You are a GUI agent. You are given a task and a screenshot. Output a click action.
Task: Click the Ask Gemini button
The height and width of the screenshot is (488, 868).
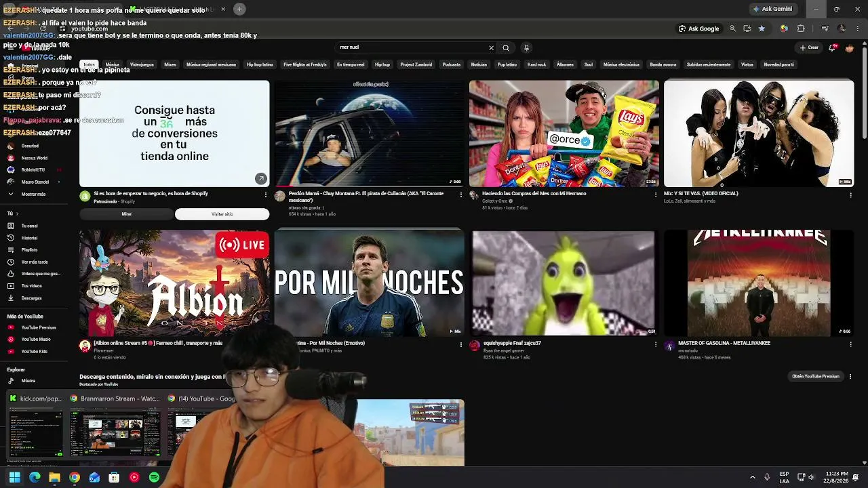point(772,9)
